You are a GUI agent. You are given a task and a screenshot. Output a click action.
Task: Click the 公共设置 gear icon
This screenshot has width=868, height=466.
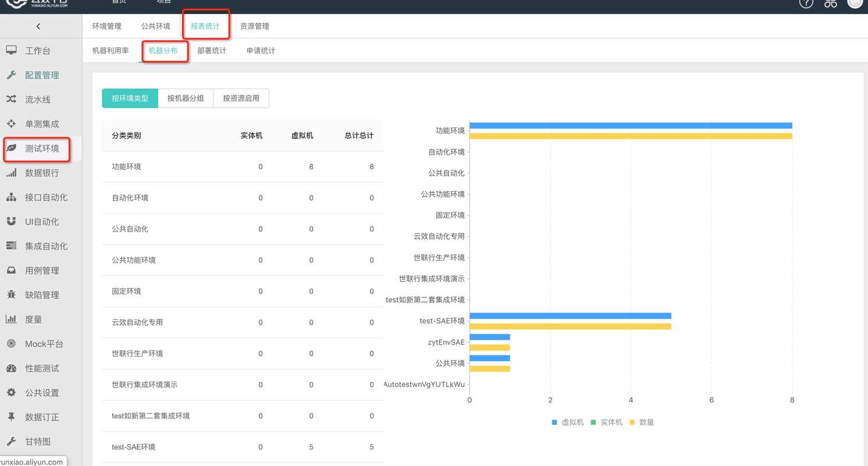point(11,392)
